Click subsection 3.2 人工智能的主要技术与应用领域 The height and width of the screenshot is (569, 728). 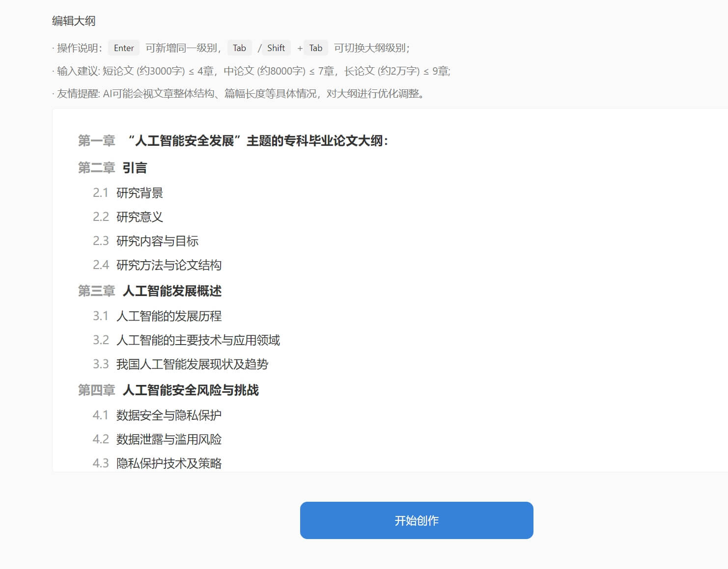pyautogui.click(x=198, y=340)
